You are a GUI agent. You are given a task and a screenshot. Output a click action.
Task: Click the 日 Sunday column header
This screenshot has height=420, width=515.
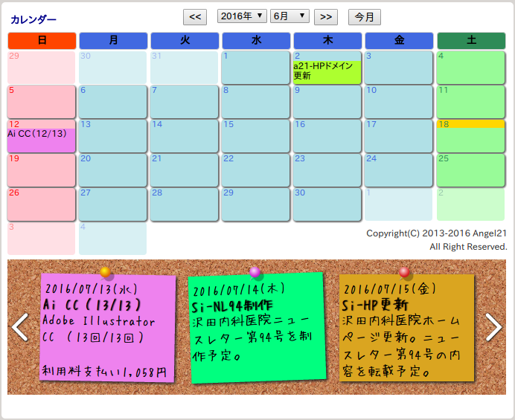coord(42,41)
